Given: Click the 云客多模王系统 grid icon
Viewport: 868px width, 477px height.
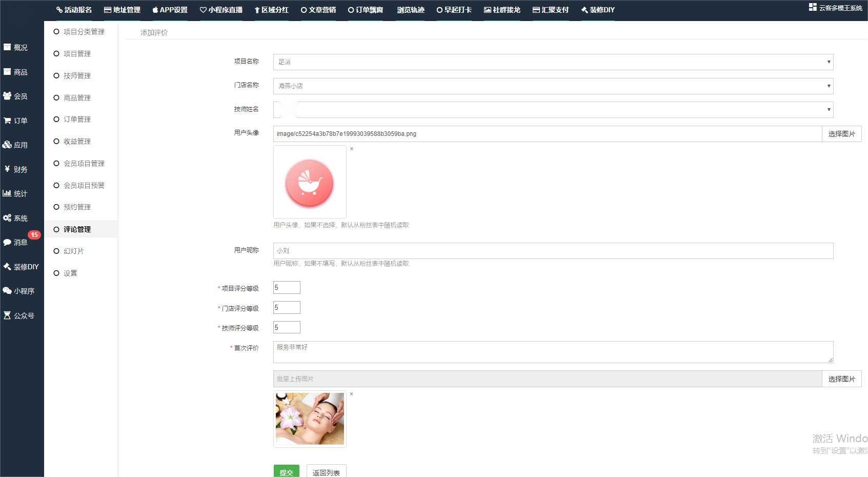Looking at the screenshot, I should (x=813, y=7).
